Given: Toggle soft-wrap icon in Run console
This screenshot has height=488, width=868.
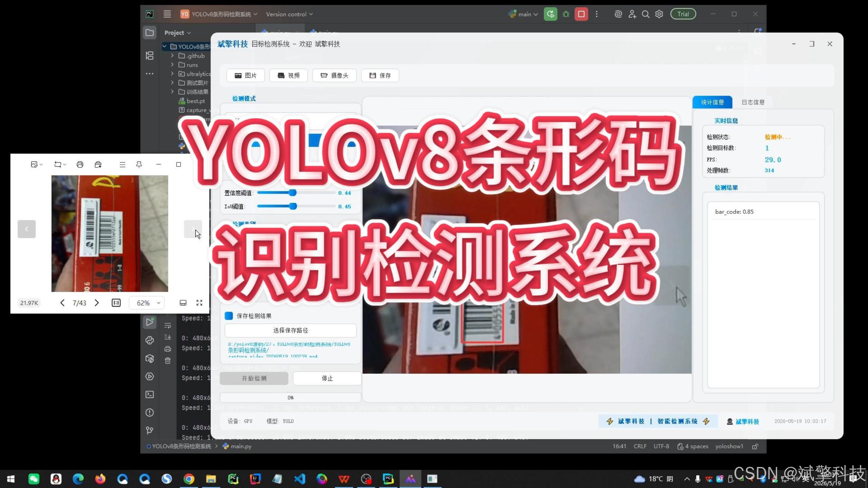Looking at the screenshot, I should tap(168, 326).
